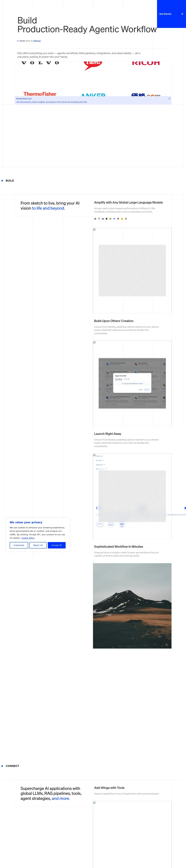Click Reject All cookies button

pyautogui.click(x=38, y=545)
